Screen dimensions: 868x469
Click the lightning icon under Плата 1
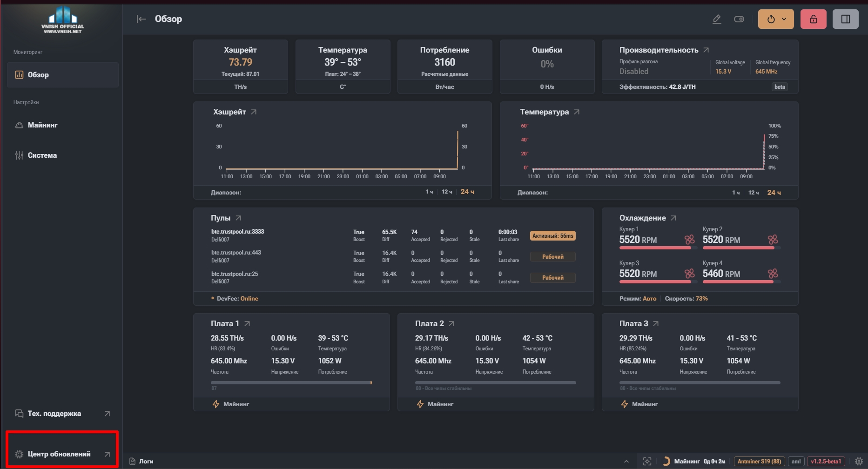[216, 404]
